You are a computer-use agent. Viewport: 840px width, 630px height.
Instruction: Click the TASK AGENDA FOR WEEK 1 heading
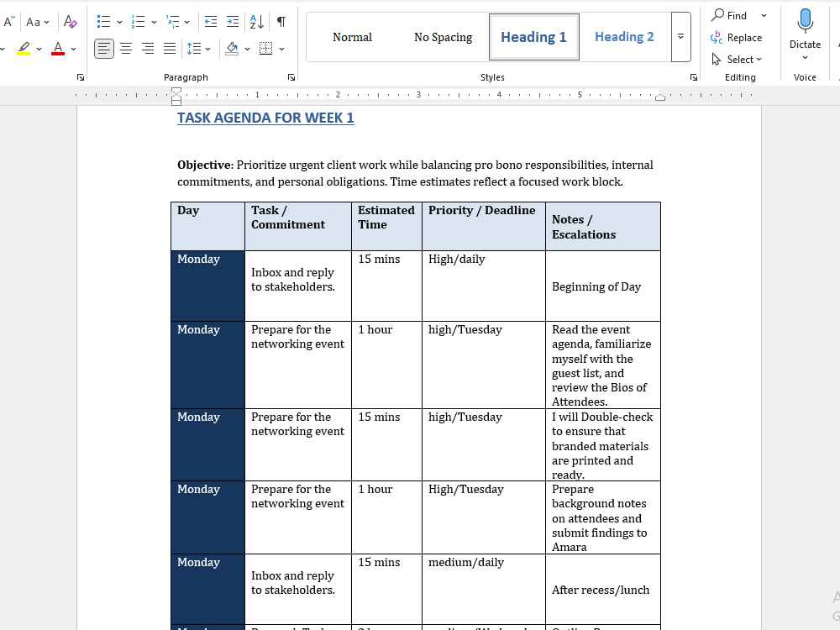click(x=265, y=118)
